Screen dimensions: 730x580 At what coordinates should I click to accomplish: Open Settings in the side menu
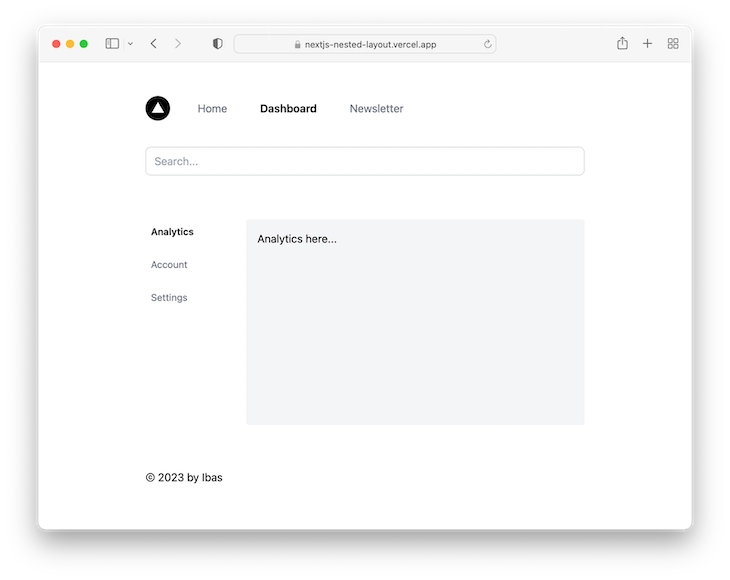tap(169, 298)
